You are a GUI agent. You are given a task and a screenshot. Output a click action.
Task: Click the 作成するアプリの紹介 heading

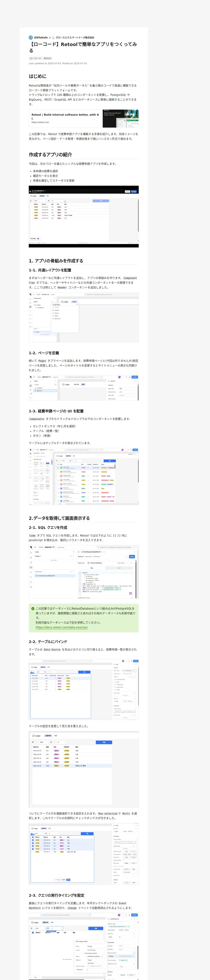pos(50,155)
